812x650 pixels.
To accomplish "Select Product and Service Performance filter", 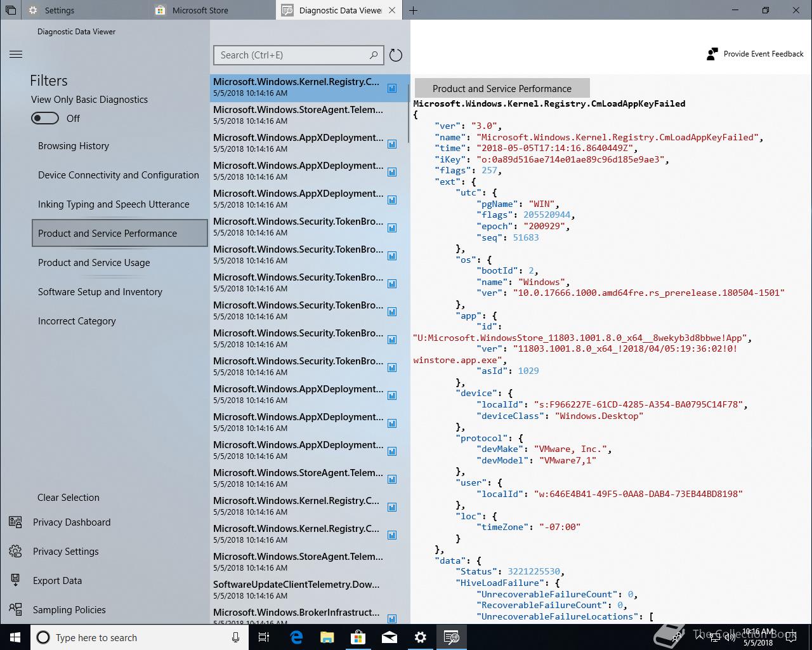I will [x=119, y=234].
